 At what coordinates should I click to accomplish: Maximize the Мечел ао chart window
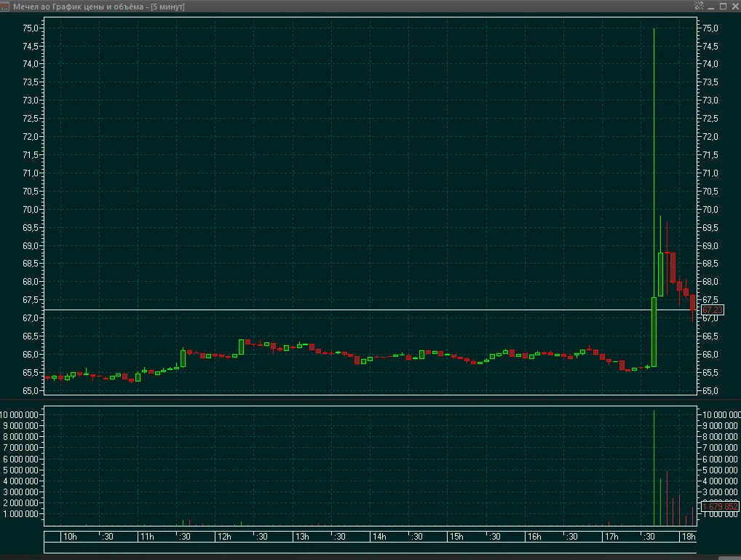(x=723, y=6)
